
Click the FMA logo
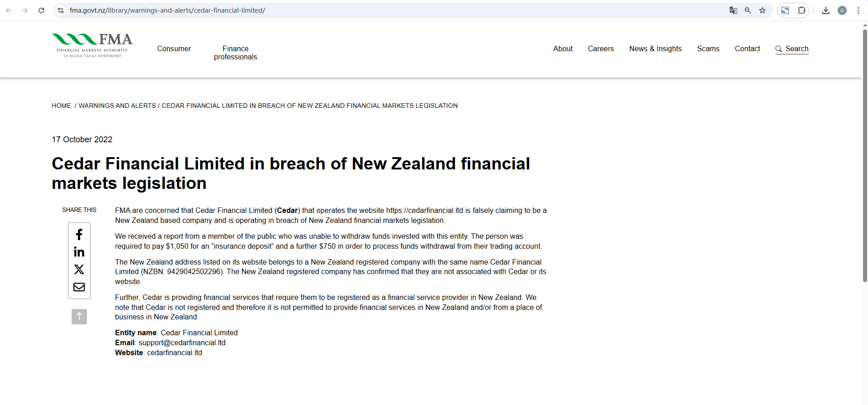coord(92,45)
